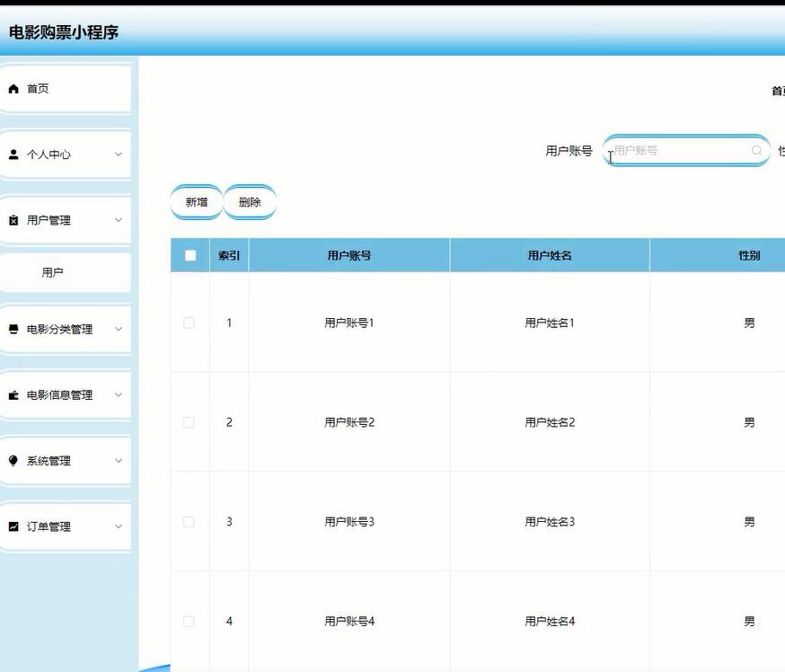Click the cell 用户姓名2
This screenshot has width=785, height=672.
coord(550,422)
